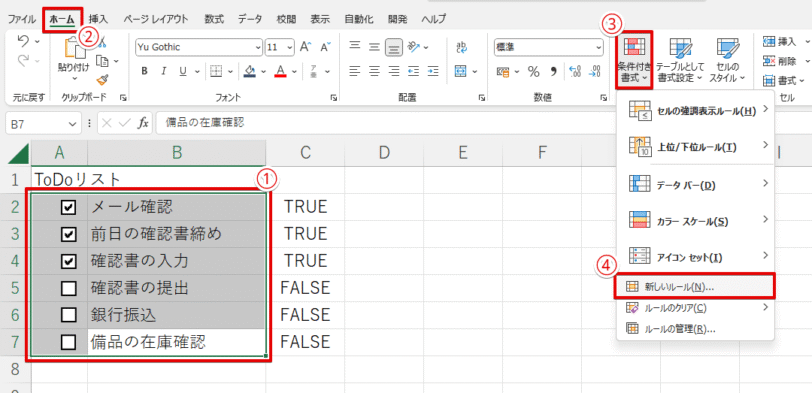The image size is (812, 393).
Task: Check the 銀行振込 checkbox
Action: click(68, 315)
